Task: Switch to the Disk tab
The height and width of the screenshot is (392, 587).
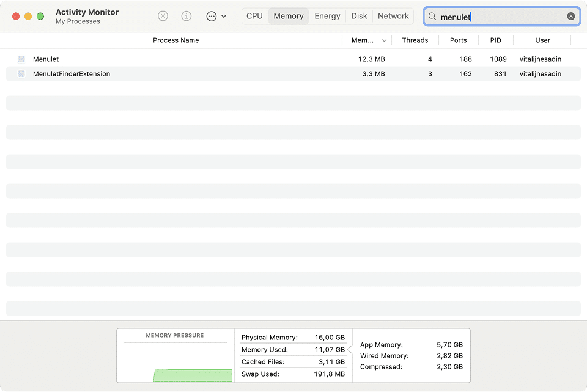Action: pos(359,16)
